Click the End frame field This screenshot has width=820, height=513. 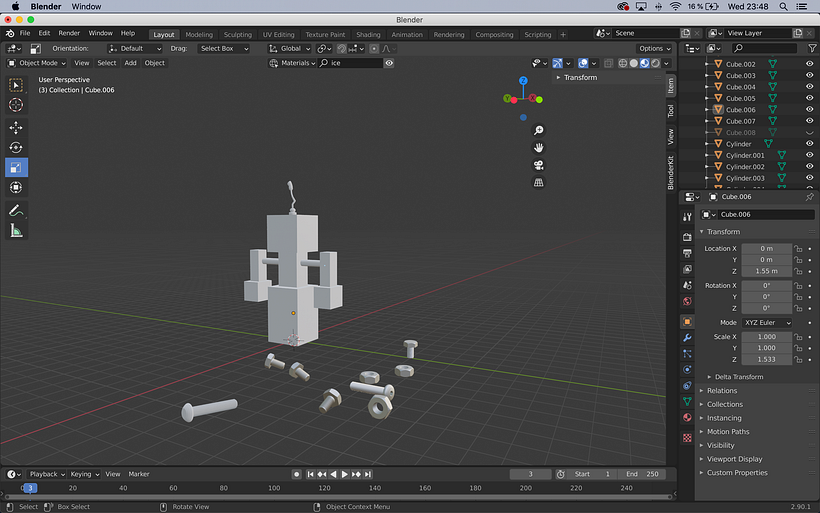642,474
